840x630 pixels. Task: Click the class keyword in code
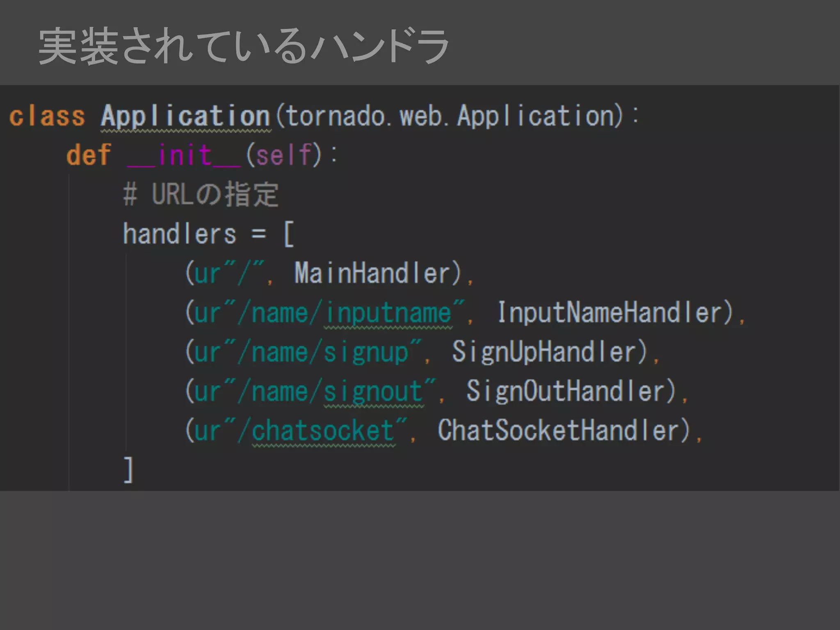click(x=47, y=116)
